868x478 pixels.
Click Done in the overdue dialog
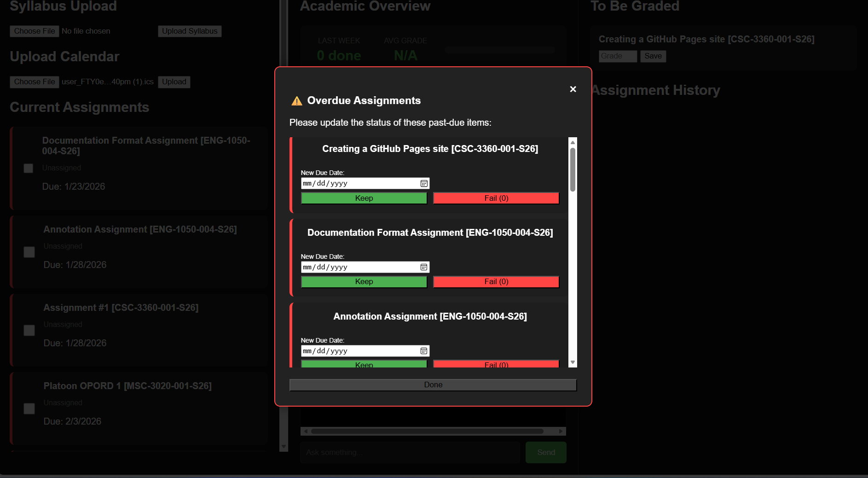(x=433, y=385)
